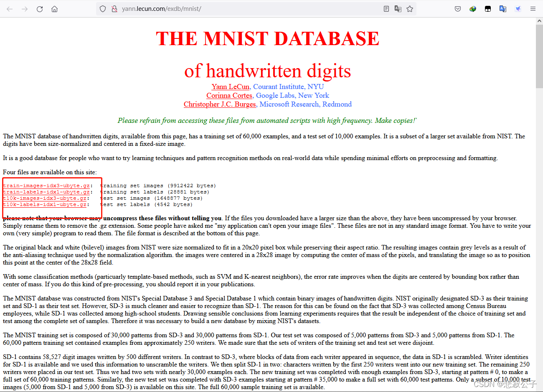This screenshot has height=392, width=543.
Task: Click 'Courant Institute, NYU' text
Action: 289,87
